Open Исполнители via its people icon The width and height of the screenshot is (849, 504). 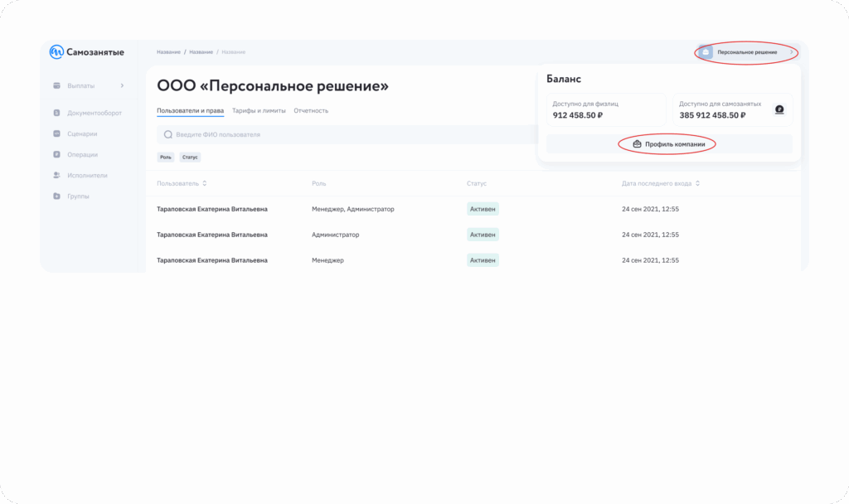click(56, 175)
